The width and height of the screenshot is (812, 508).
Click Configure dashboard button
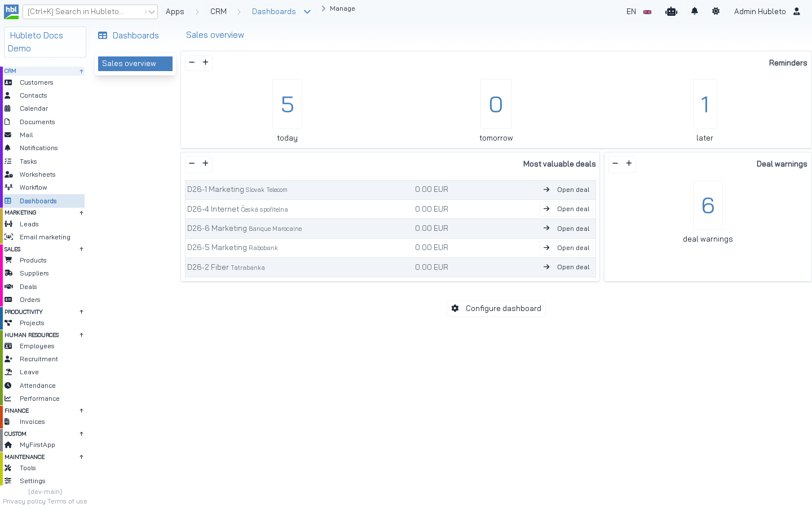point(496,308)
